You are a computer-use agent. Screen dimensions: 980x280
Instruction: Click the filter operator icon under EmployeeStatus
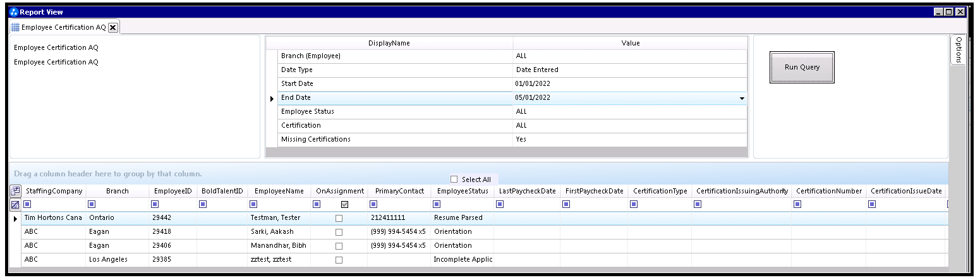tap(437, 204)
